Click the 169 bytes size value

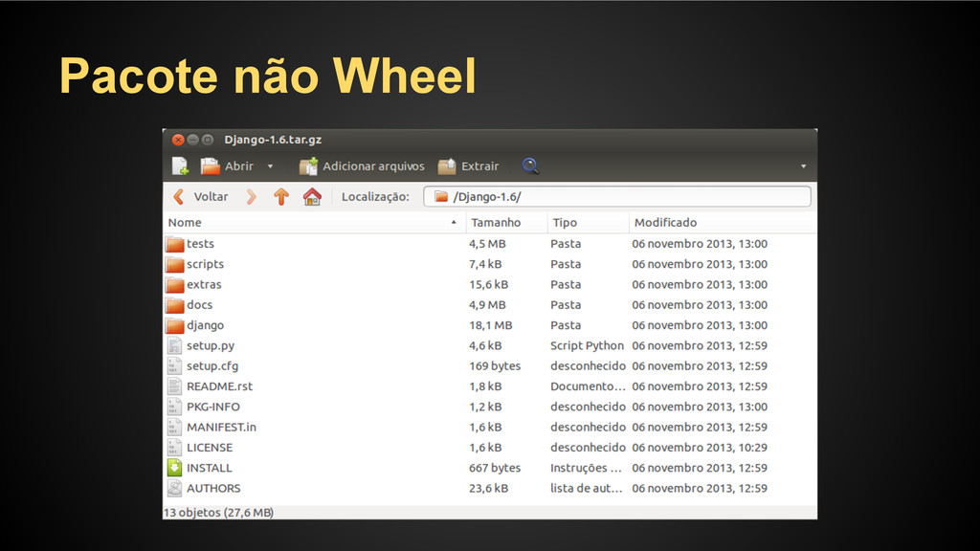pos(495,366)
